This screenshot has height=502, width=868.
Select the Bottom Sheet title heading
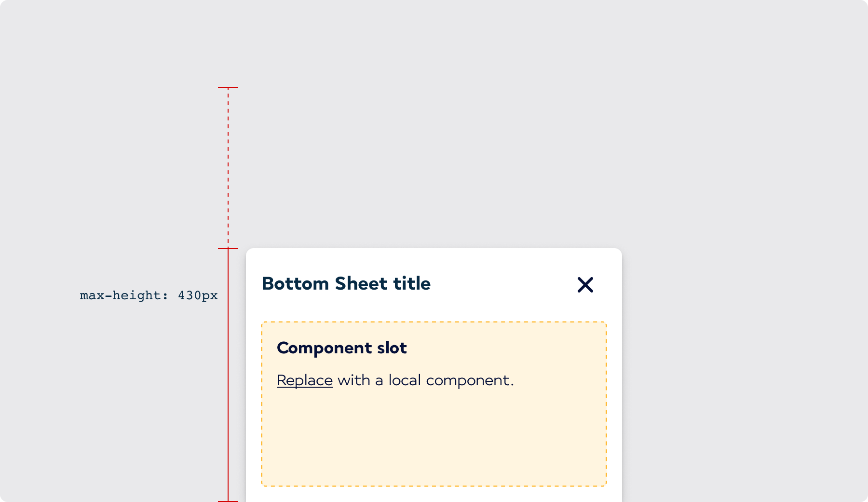click(346, 284)
